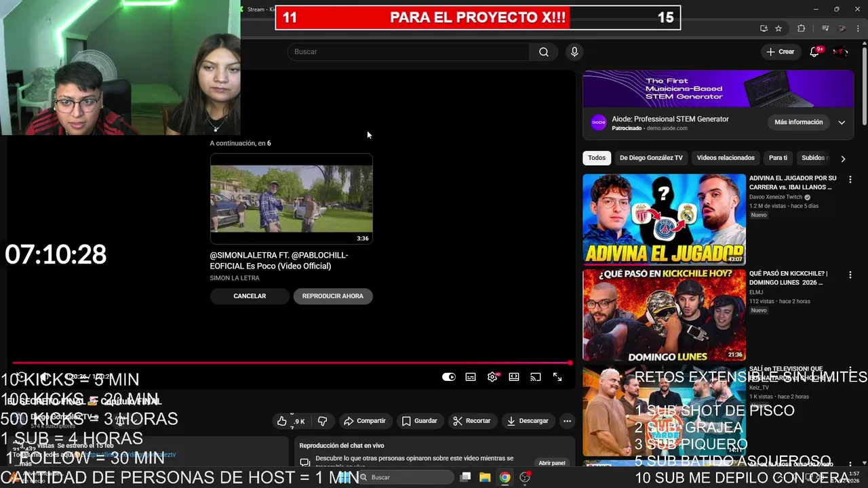Cast the video with the cast icon

pos(536,377)
